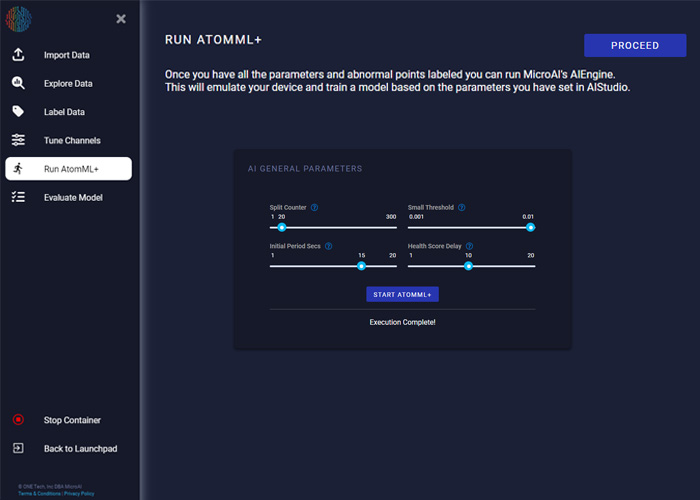Click the PROCEED button
This screenshot has width=700, height=500.
point(635,45)
